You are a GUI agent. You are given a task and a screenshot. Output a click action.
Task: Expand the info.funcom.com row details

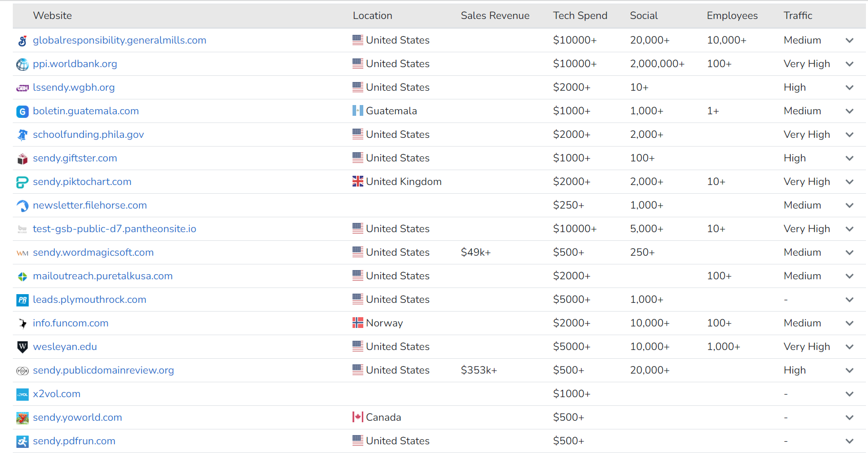850,323
